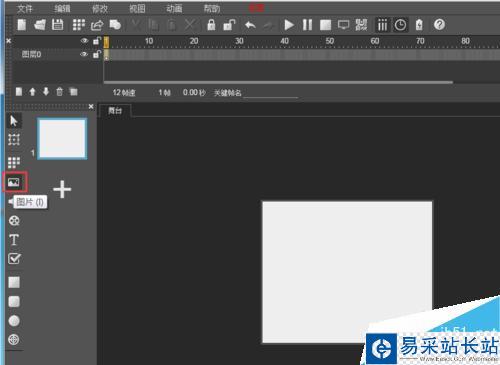The height and width of the screenshot is (365, 500).
Task: Select the checkbox control tool
Action: click(x=14, y=258)
